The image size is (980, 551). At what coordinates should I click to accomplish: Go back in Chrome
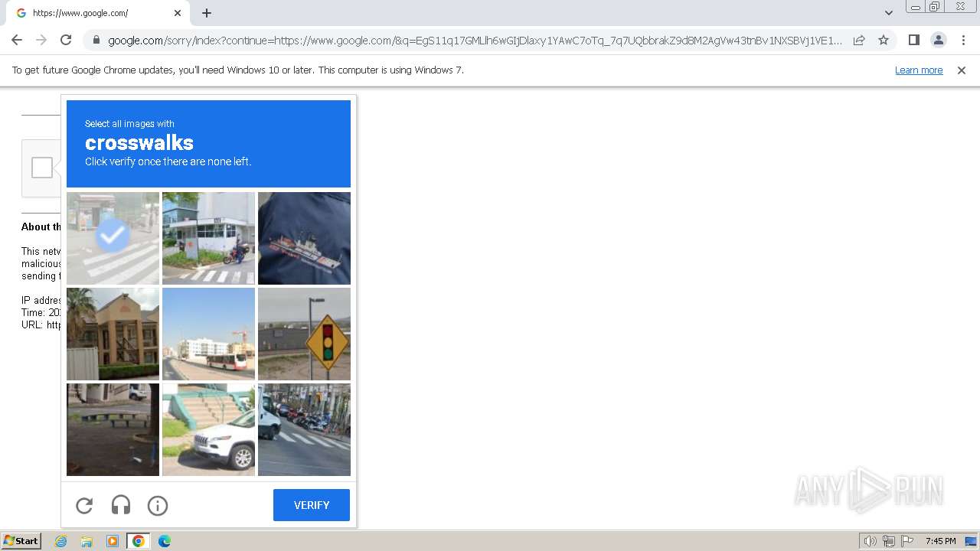(17, 40)
